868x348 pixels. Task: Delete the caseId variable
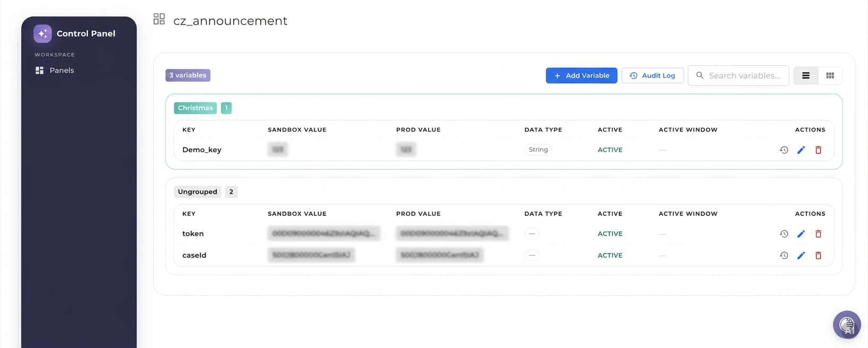818,256
